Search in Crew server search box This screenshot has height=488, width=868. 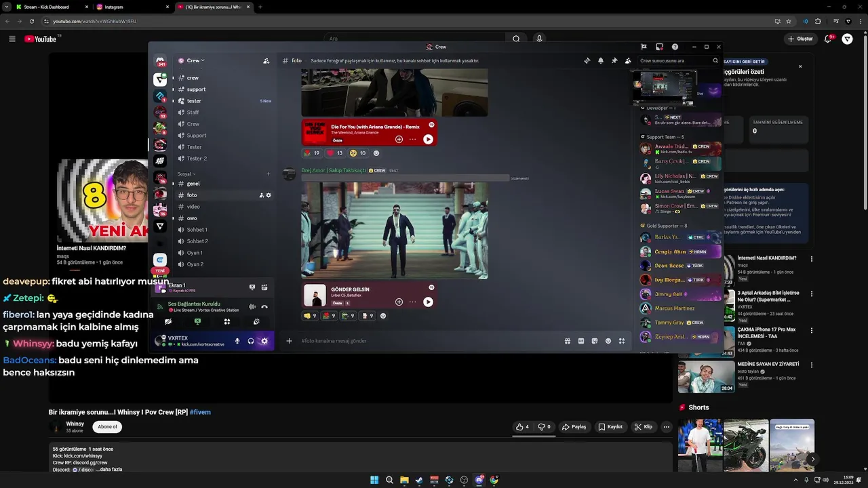679,61
